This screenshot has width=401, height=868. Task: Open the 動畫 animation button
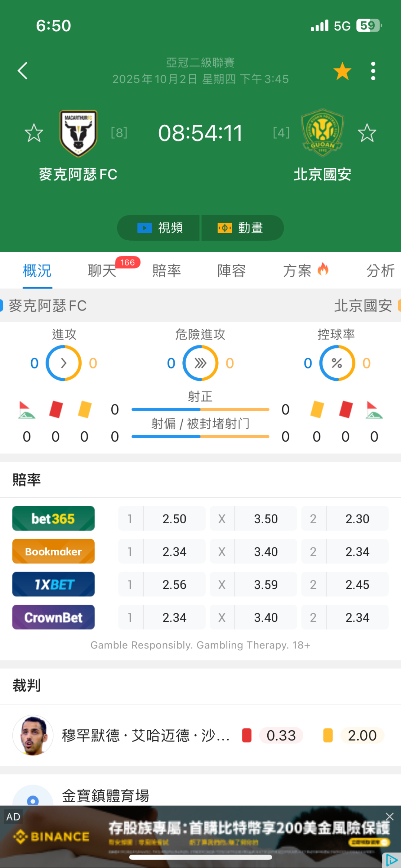point(241,228)
